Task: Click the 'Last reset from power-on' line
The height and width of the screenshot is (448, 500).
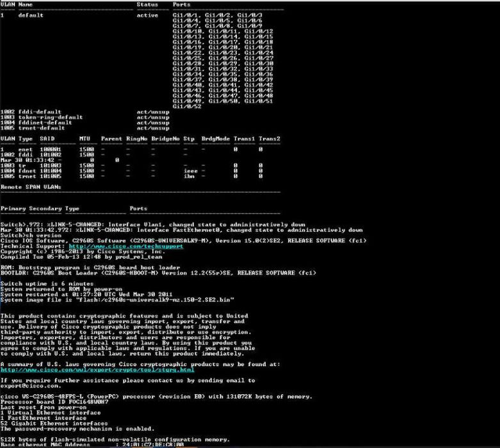Action: (x=44, y=407)
